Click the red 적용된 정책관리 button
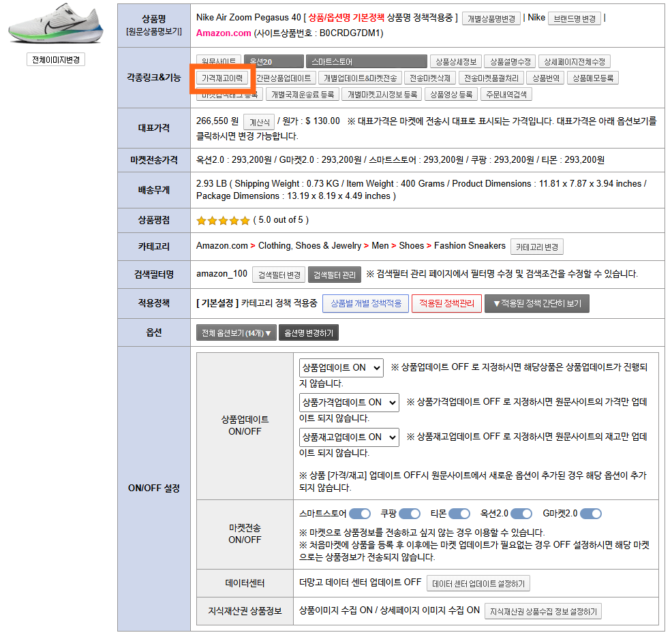Screen dimensions: 672x637 pos(446,303)
